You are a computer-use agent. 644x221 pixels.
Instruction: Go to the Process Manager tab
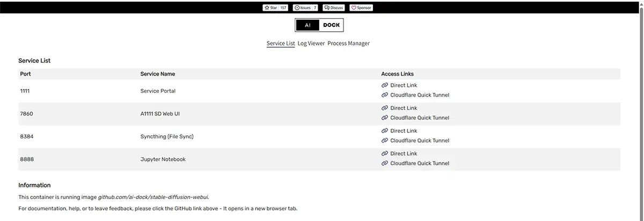point(348,43)
